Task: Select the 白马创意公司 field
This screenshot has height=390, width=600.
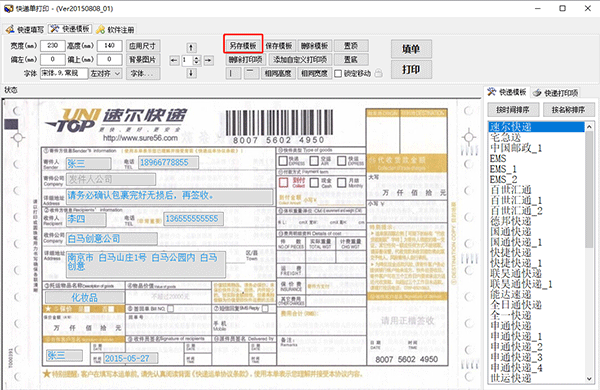Action: pyautogui.click(x=112, y=238)
